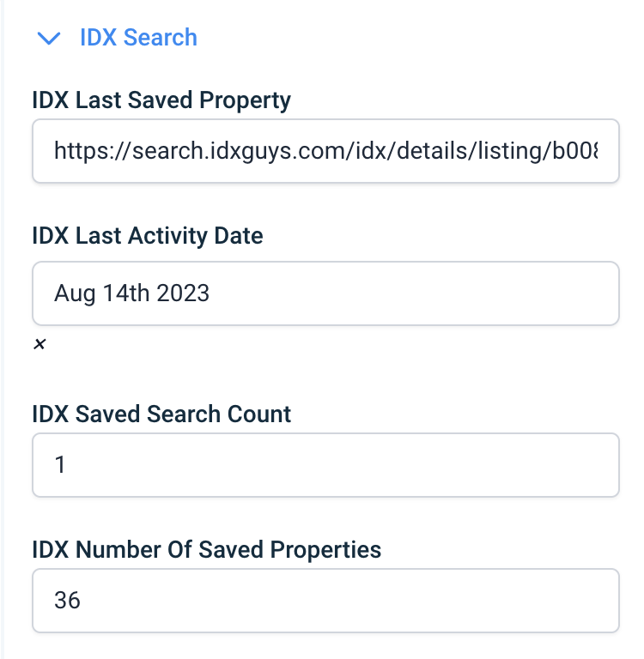The height and width of the screenshot is (659, 644).
Task: Open the IDX Last Activity Date picker
Action: (325, 293)
